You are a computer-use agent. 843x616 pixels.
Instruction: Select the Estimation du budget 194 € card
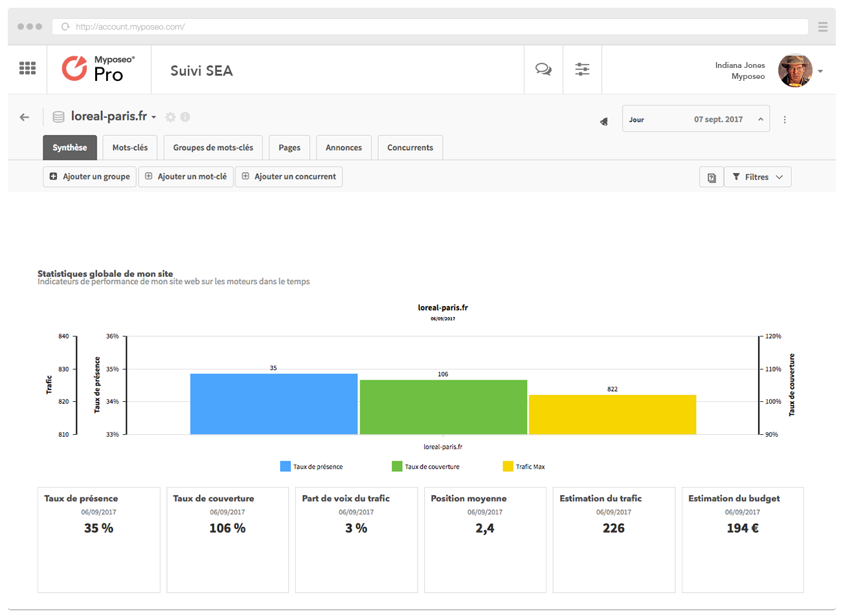click(743, 540)
